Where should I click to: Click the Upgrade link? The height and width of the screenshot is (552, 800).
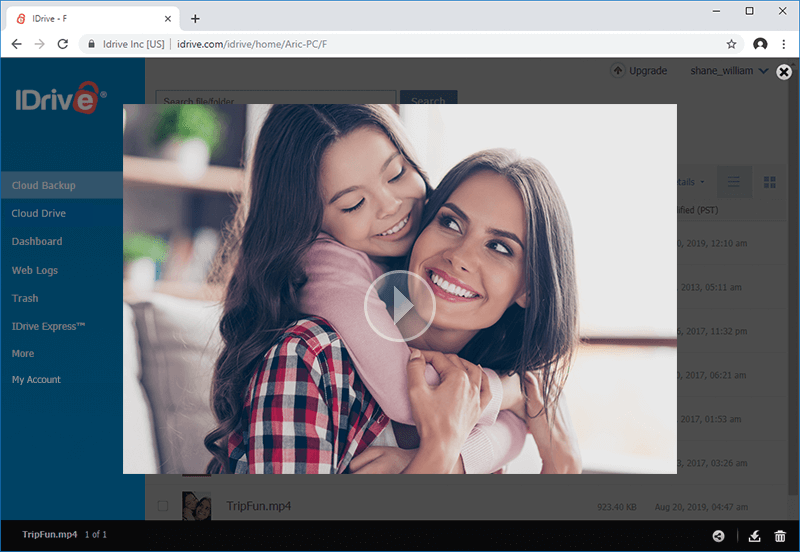click(x=648, y=70)
